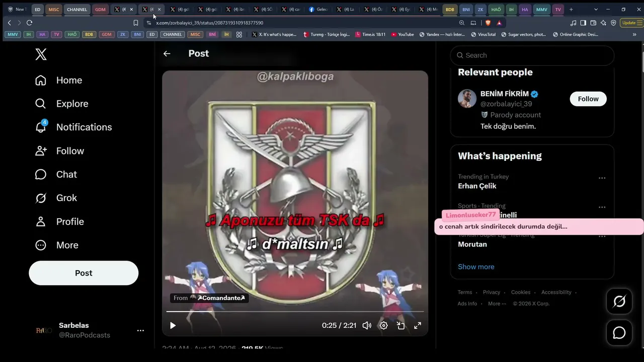Screen dimensions: 644x362
Task: Bookmark this page in the address bar
Action: pyautogui.click(x=136, y=23)
